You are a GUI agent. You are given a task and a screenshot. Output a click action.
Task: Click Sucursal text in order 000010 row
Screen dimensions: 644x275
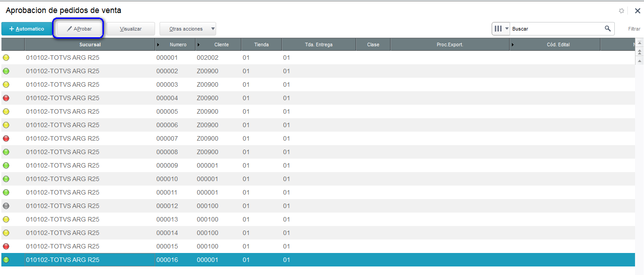(62, 179)
